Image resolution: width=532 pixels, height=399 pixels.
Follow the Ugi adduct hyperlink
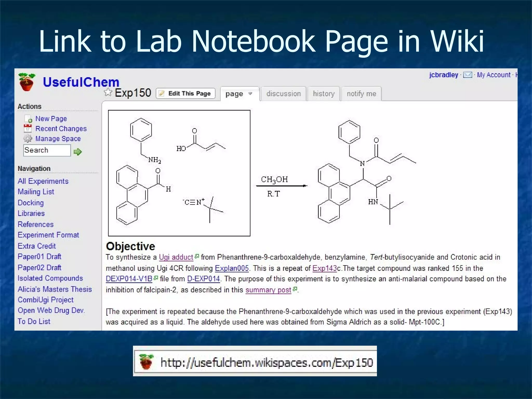176,257
